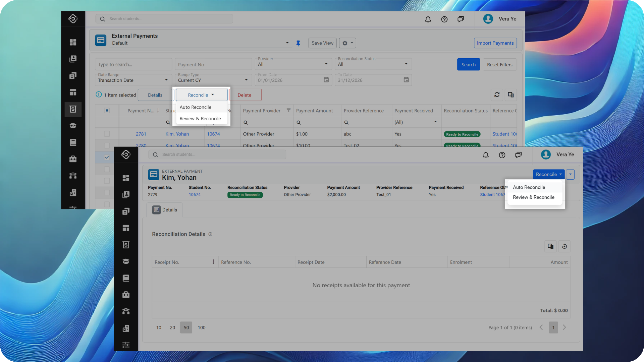Uncheck the selected row checkbox

(x=107, y=157)
